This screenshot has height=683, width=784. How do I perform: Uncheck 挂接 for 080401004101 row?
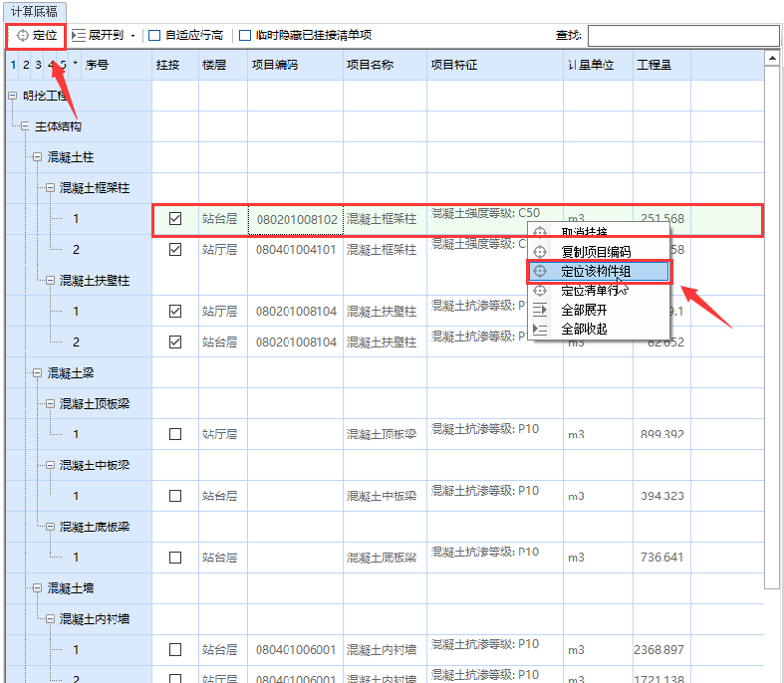(175, 249)
